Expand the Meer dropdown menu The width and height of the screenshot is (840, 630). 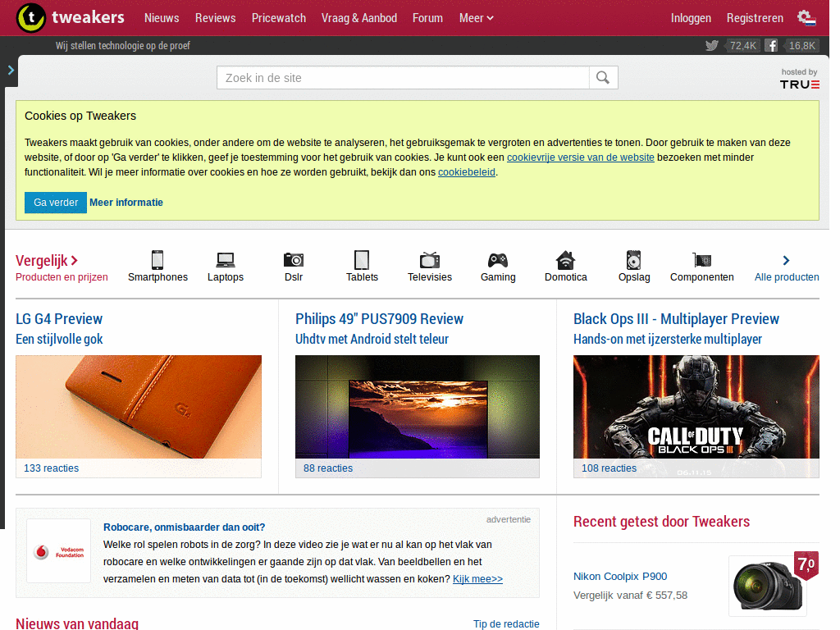477,18
